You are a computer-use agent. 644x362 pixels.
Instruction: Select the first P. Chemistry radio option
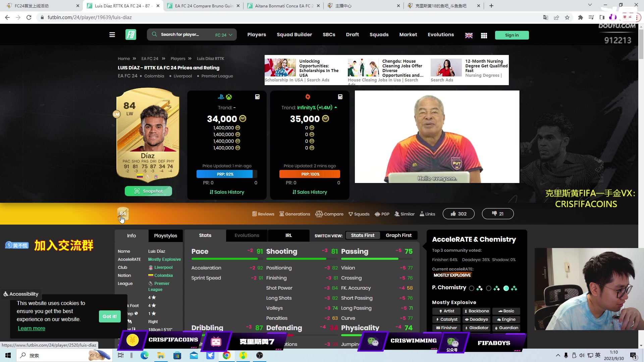click(472, 288)
